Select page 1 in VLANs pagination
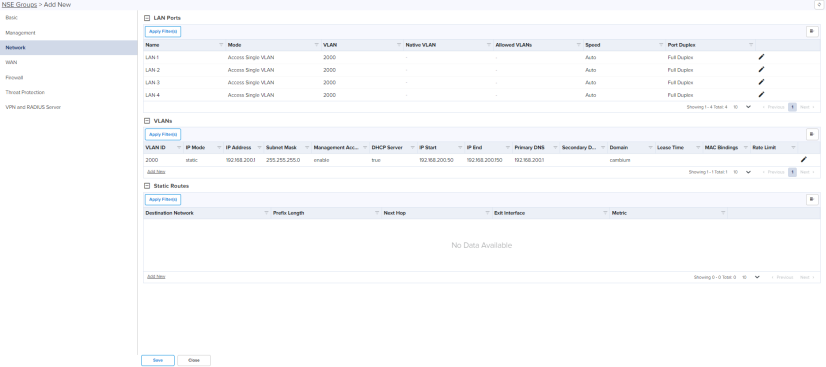Image resolution: width=826 pixels, height=367 pixels. click(792, 172)
